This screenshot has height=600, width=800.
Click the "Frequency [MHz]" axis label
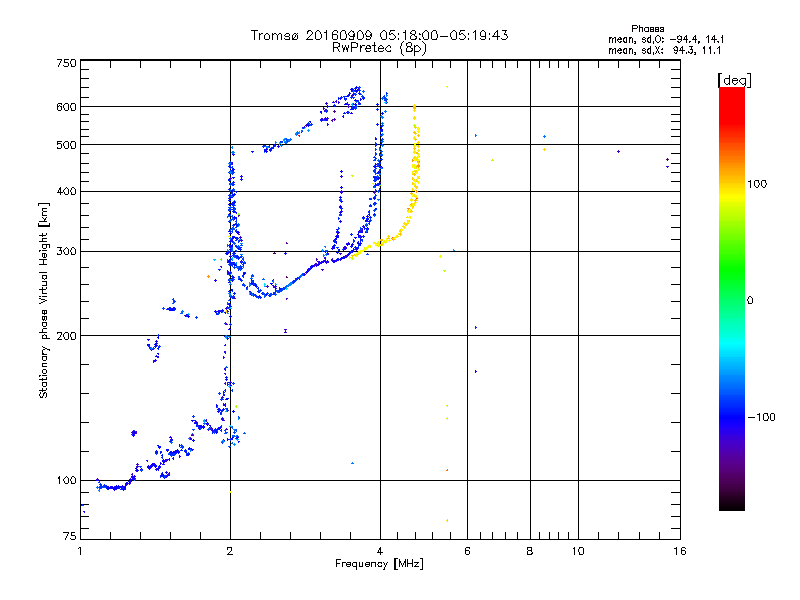(379, 564)
